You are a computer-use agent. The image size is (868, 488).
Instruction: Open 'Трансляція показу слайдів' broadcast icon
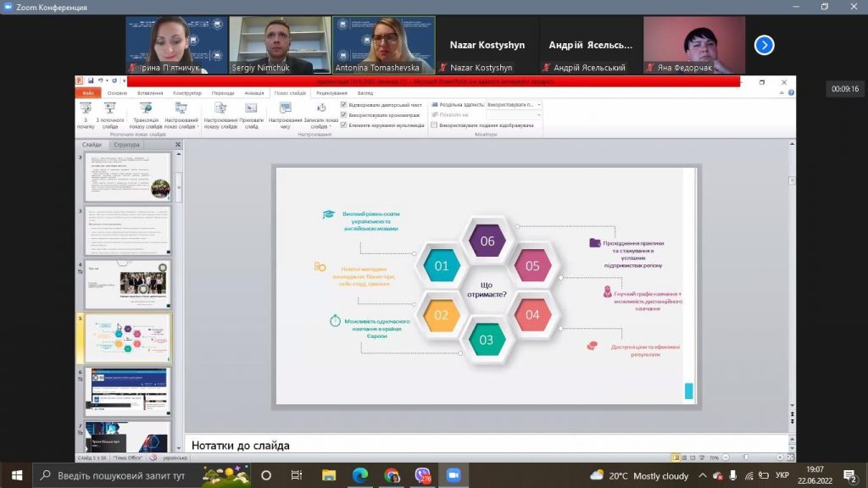[146, 115]
